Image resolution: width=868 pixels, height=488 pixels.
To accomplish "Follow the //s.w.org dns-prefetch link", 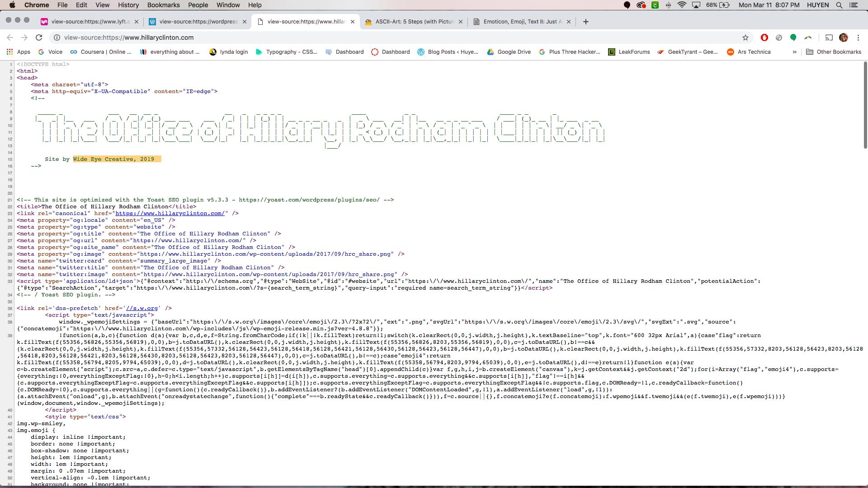I will (x=142, y=308).
